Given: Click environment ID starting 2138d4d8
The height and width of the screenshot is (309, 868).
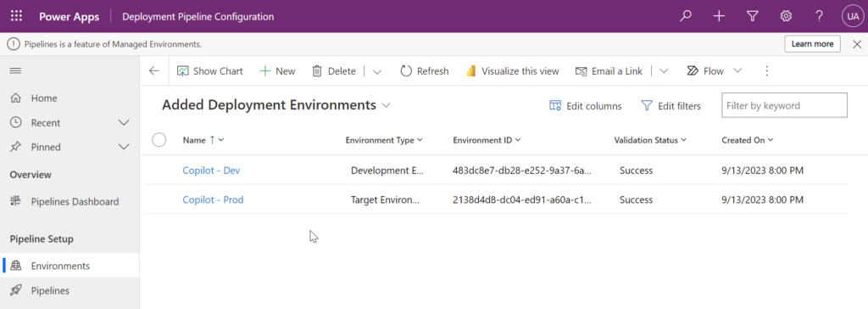Looking at the screenshot, I should pos(522,199).
